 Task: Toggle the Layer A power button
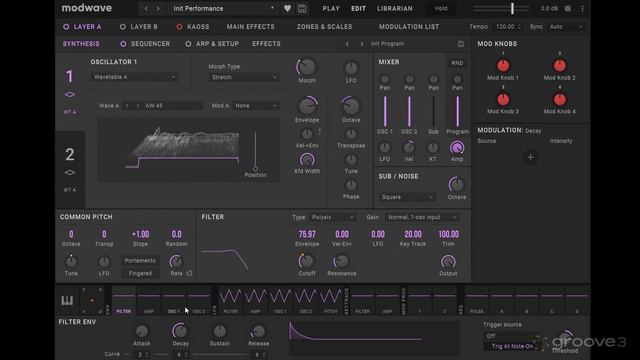point(66,27)
